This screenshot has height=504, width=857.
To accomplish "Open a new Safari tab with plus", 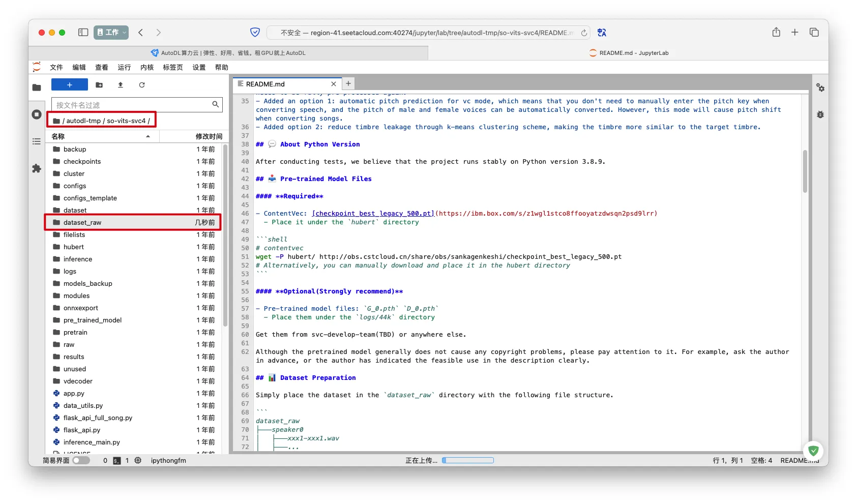I will coord(795,32).
